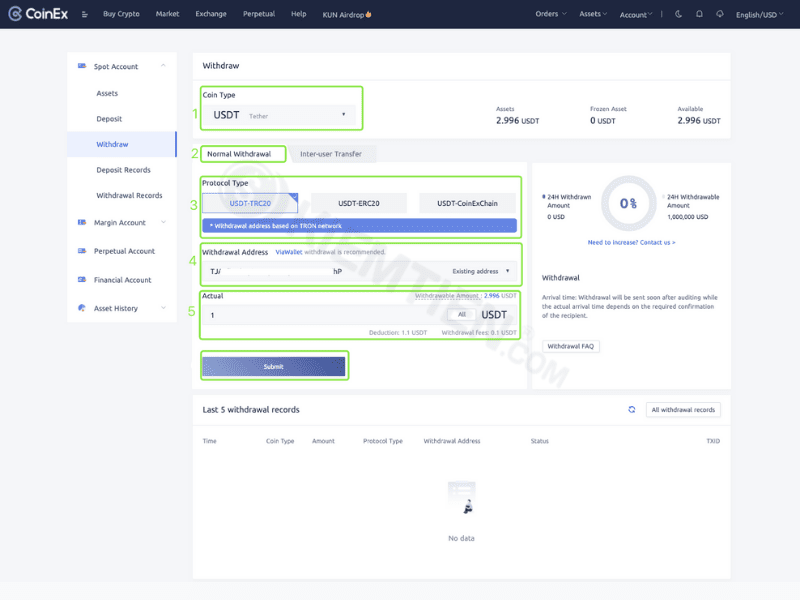The width and height of the screenshot is (800, 600).
Task: Click the Status column header
Action: coord(539,441)
